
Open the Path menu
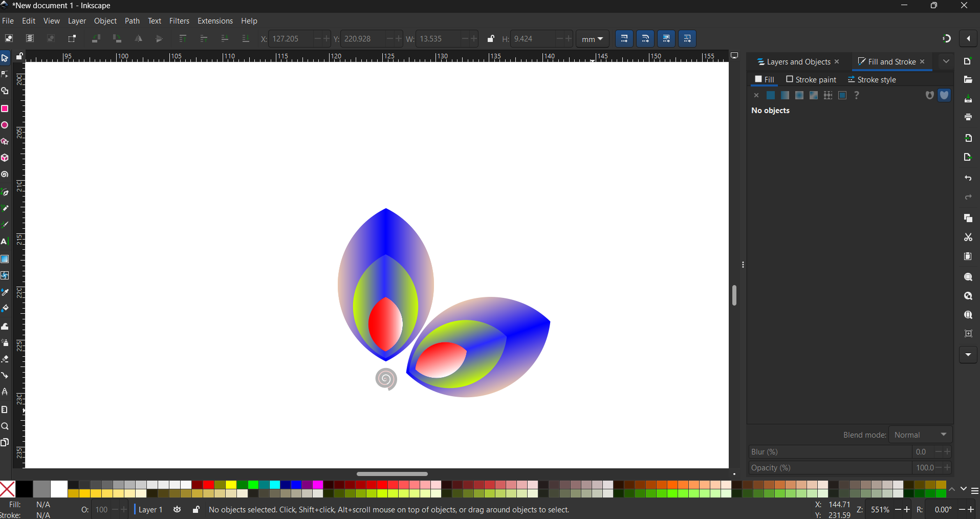tap(132, 21)
